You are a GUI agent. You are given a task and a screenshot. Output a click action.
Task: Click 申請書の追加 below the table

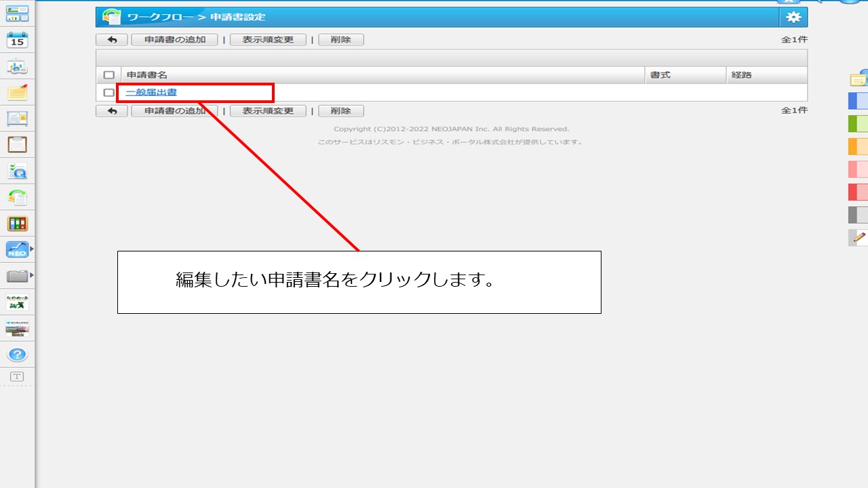point(175,111)
